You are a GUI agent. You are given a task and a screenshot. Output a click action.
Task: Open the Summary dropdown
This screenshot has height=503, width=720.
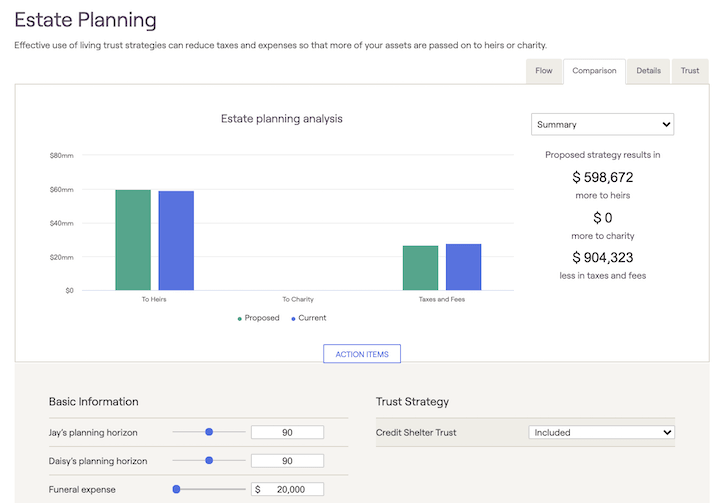click(x=602, y=124)
